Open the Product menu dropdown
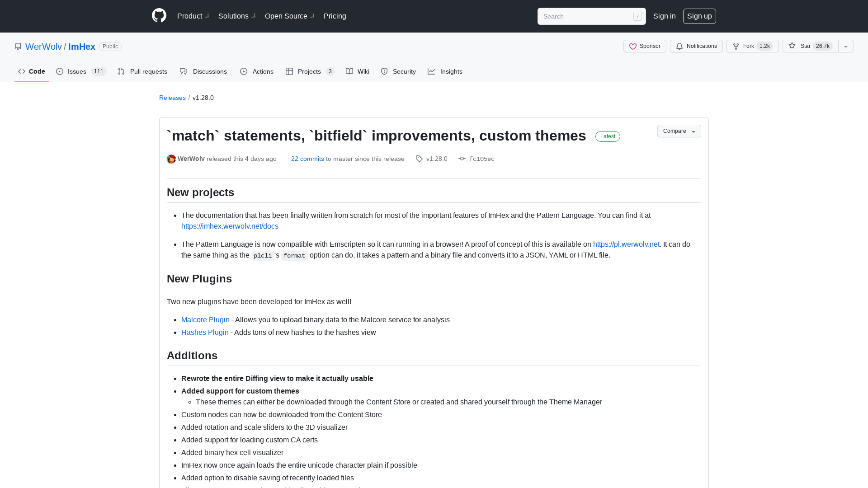This screenshot has height=488, width=868. point(193,16)
